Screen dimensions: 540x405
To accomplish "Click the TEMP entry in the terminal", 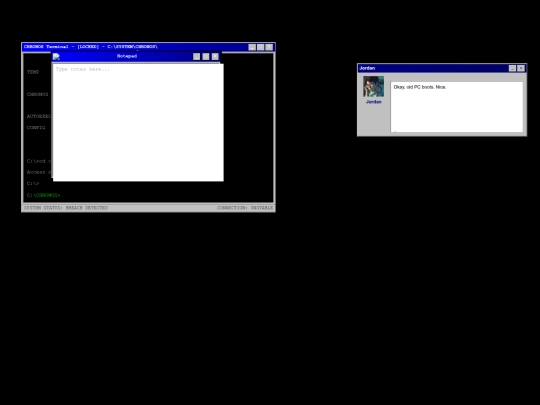I will [x=33, y=72].
